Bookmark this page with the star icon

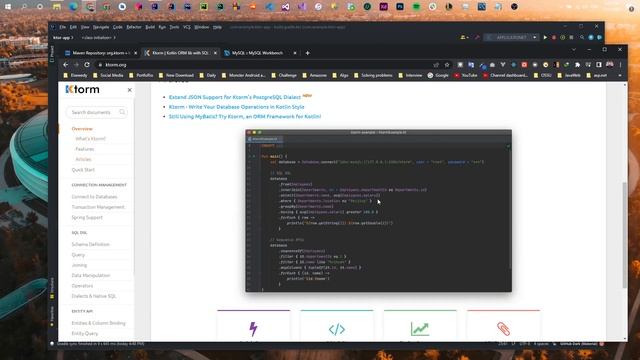point(447,64)
